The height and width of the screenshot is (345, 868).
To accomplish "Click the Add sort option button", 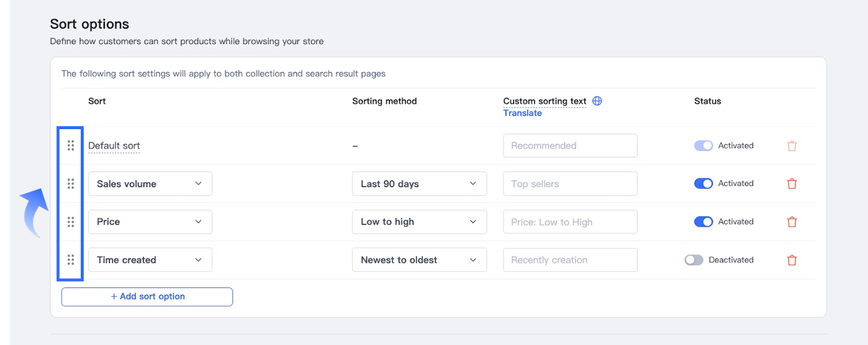I will click(x=147, y=297).
